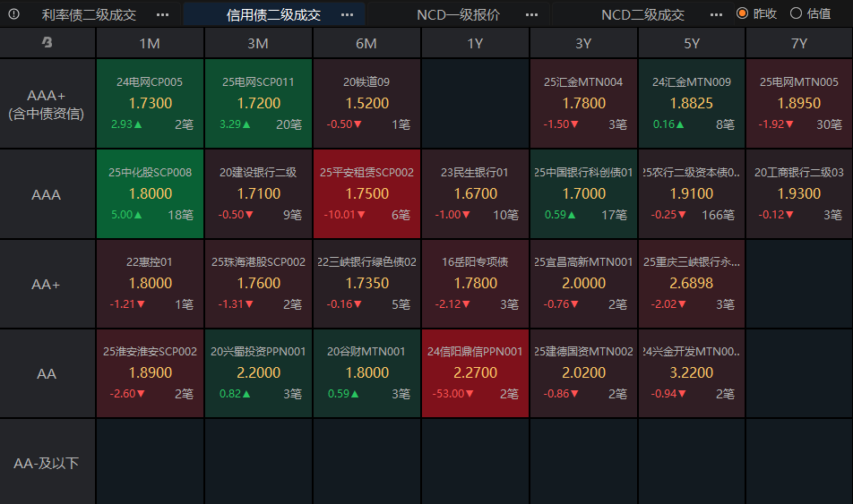Image resolution: width=853 pixels, height=504 pixels.
Task: Open the 兴金开发MTN cell priced 3.2200
Action: (692, 373)
